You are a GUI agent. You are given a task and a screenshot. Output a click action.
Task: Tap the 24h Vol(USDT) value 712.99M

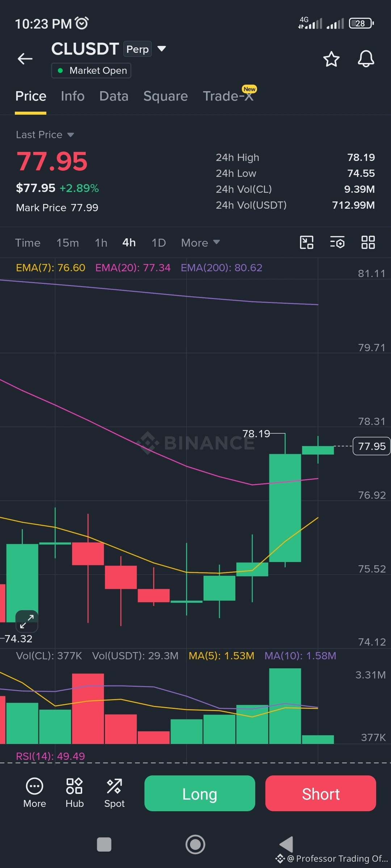(x=353, y=205)
